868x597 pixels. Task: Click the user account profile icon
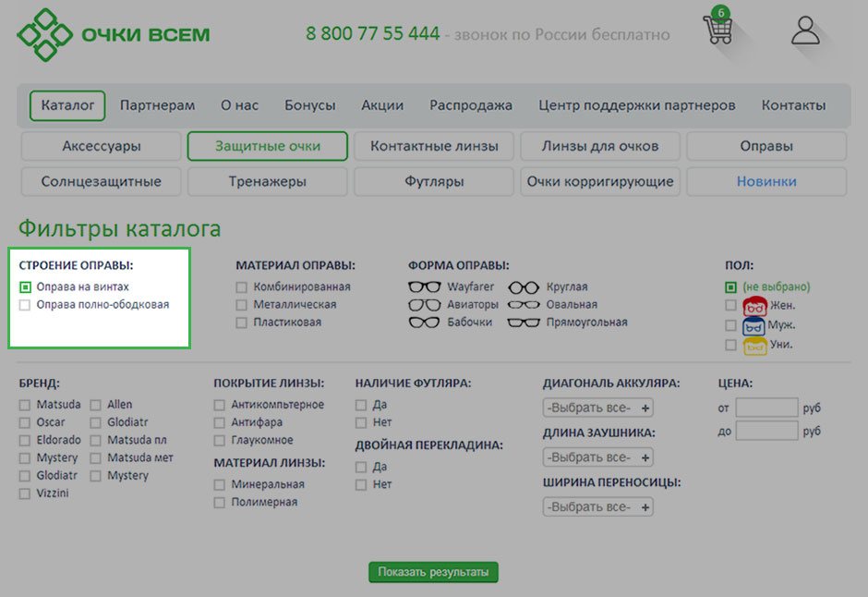click(x=805, y=30)
